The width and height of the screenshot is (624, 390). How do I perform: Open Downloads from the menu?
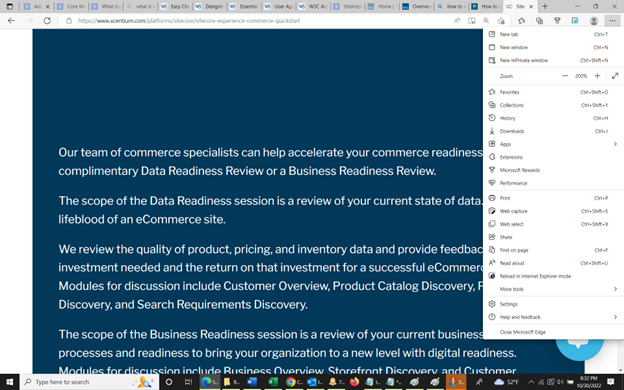pos(553,131)
